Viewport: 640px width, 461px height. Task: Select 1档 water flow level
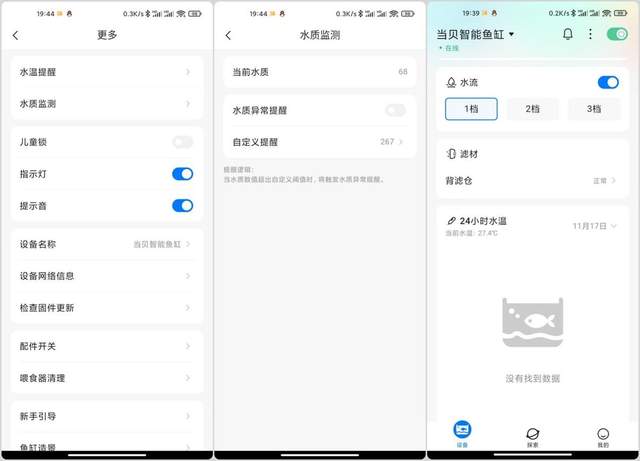click(x=471, y=109)
